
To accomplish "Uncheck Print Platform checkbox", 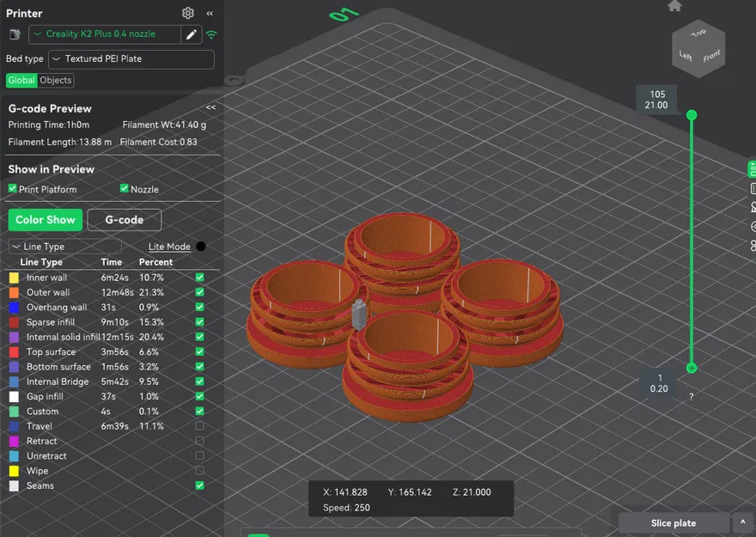I will pos(13,188).
